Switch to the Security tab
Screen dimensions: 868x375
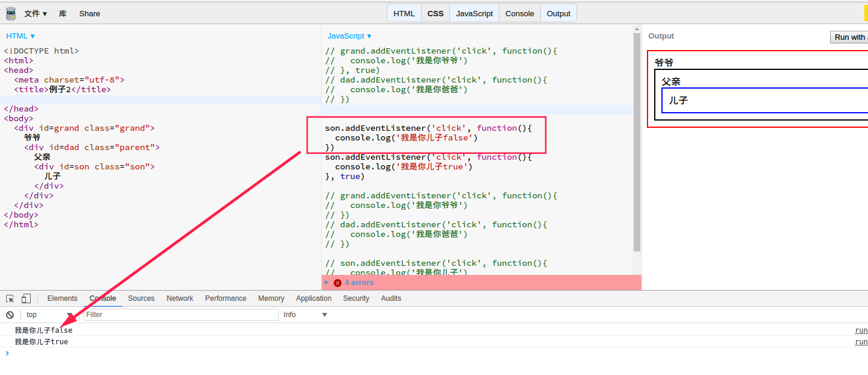point(356,298)
